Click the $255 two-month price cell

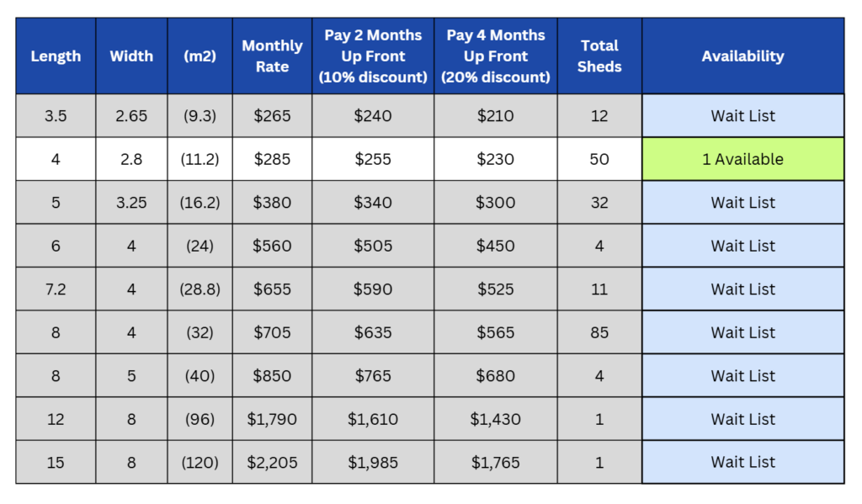373,159
